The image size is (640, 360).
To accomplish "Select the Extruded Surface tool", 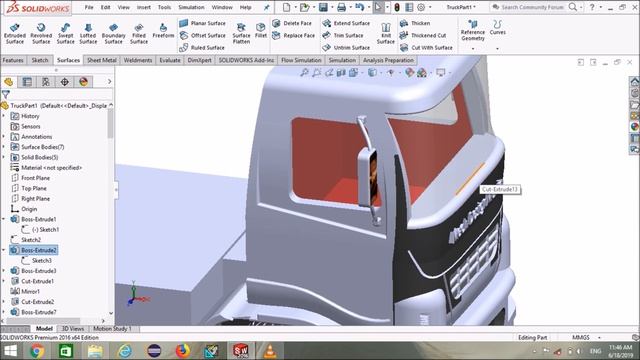I will [15, 33].
